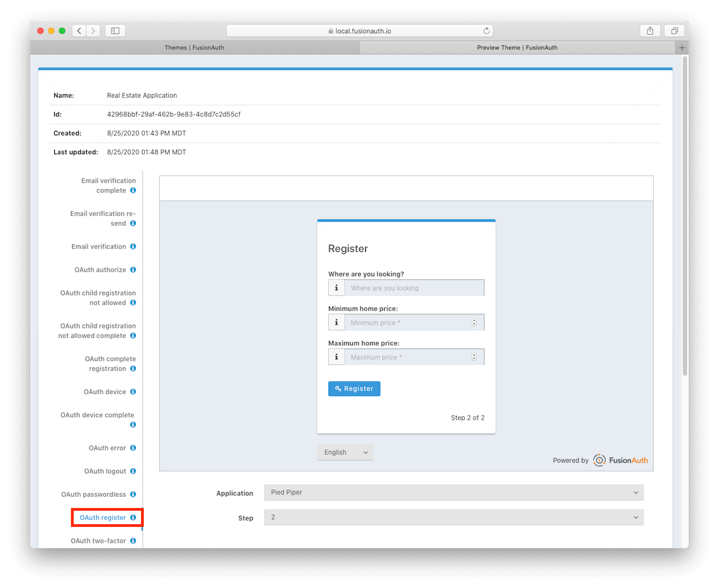Click info icon under OAuth device complete
719x588 pixels.
point(133,424)
